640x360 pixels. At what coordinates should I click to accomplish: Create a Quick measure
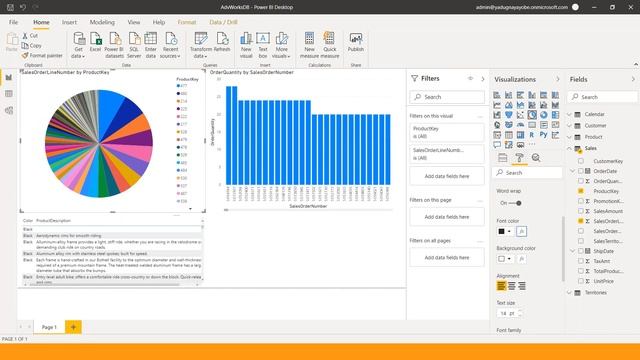coord(329,44)
